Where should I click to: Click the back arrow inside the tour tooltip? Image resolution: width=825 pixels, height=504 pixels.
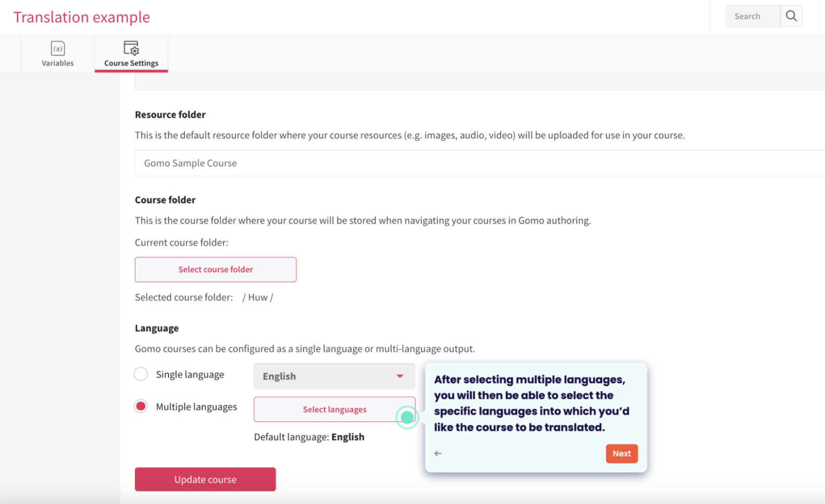438,453
